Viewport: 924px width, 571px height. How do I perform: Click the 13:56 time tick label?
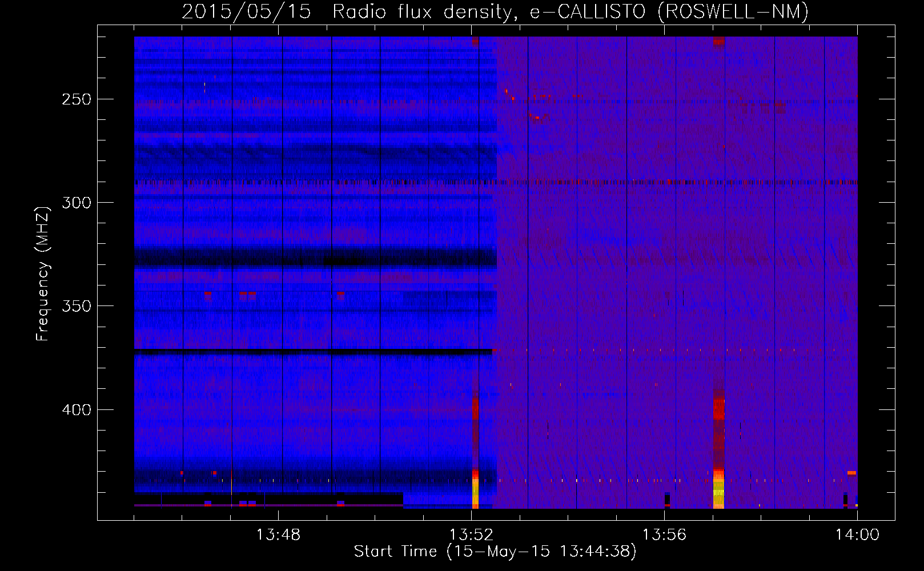(664, 534)
